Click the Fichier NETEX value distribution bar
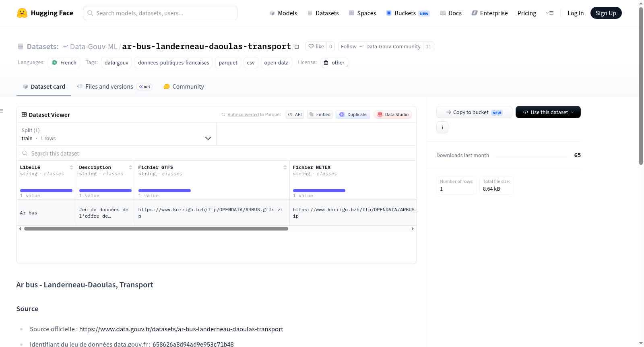 (319, 191)
